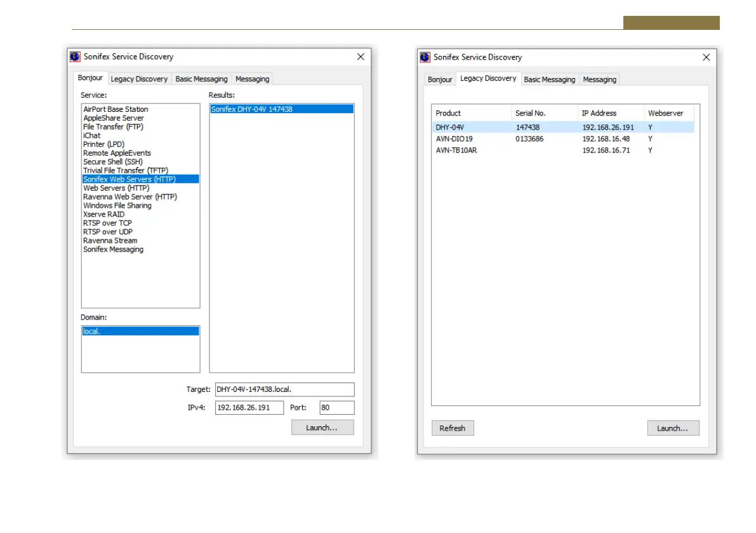The width and height of the screenshot is (756, 533).
Task: Select the AVN-TB10AR device row
Action: point(456,151)
